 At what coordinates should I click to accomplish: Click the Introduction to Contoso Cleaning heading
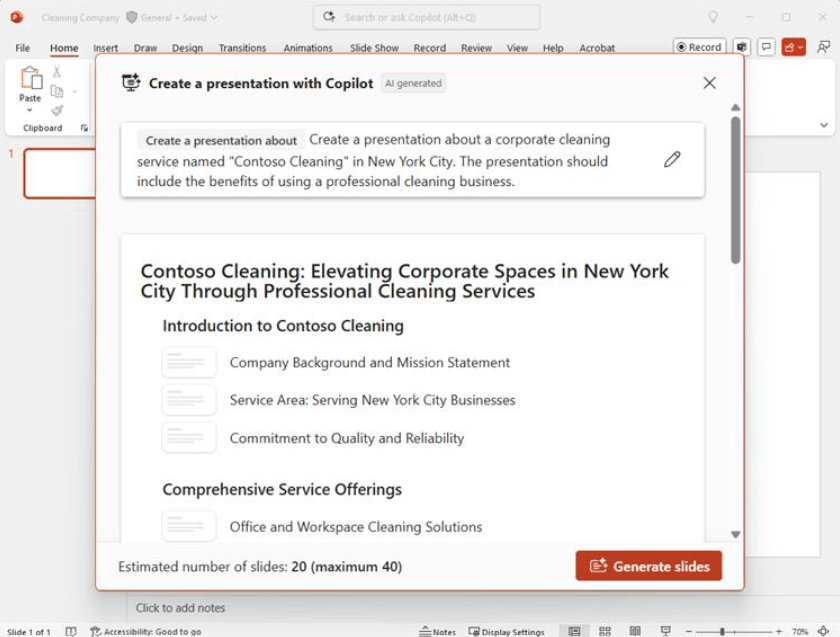[283, 326]
